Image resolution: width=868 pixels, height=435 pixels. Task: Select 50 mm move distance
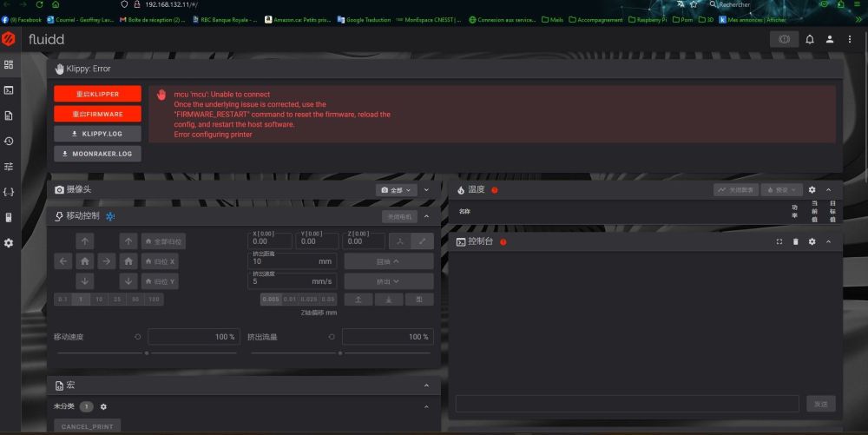[135, 300]
